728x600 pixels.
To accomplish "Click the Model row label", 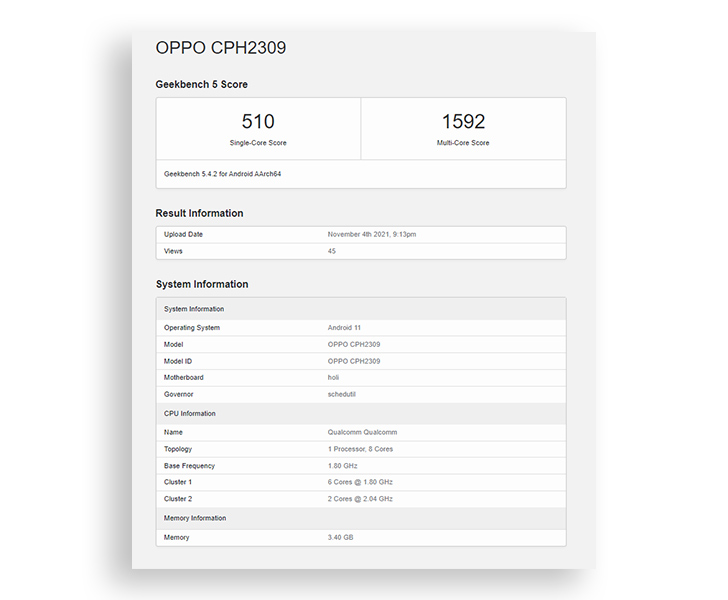I will pos(173,344).
